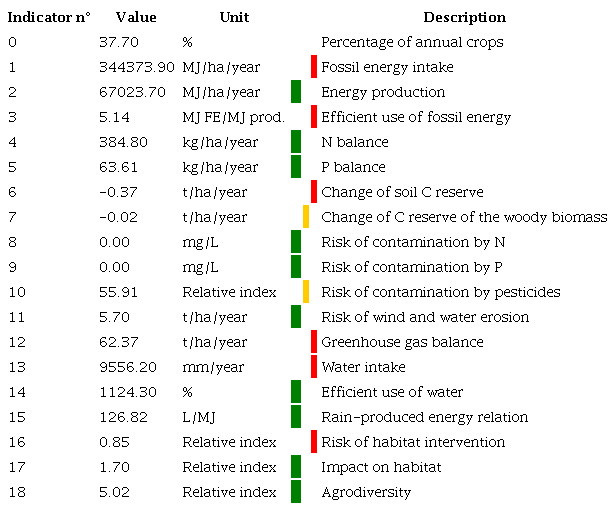Click the green indicator for Energy production

click(296, 92)
